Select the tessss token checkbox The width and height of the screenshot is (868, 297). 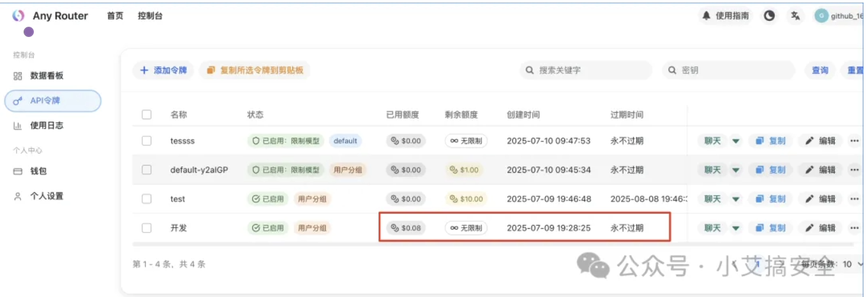(x=147, y=141)
